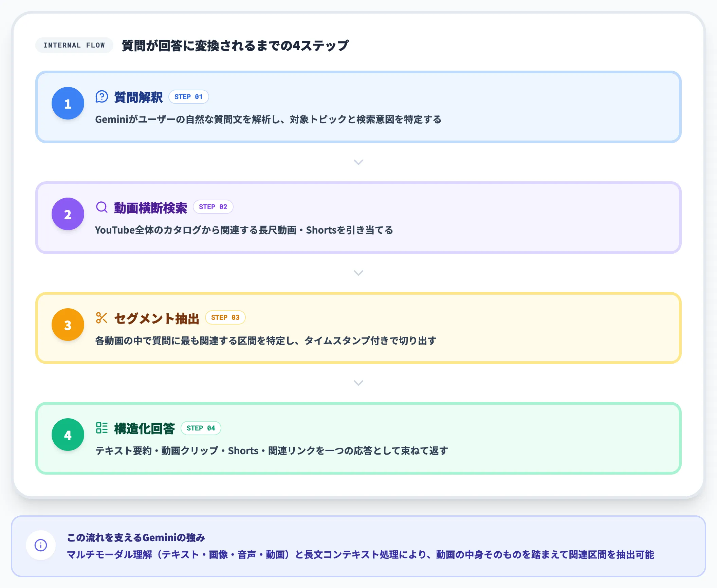Screen dimensions: 717x588
Task: Click the 構造化回答 step title
Action: (x=145, y=428)
